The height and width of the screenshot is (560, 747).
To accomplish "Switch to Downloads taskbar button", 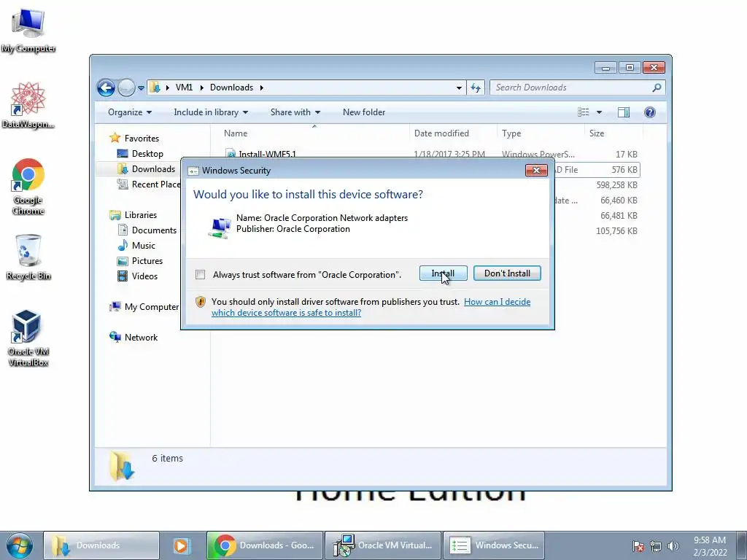I will tap(101, 545).
